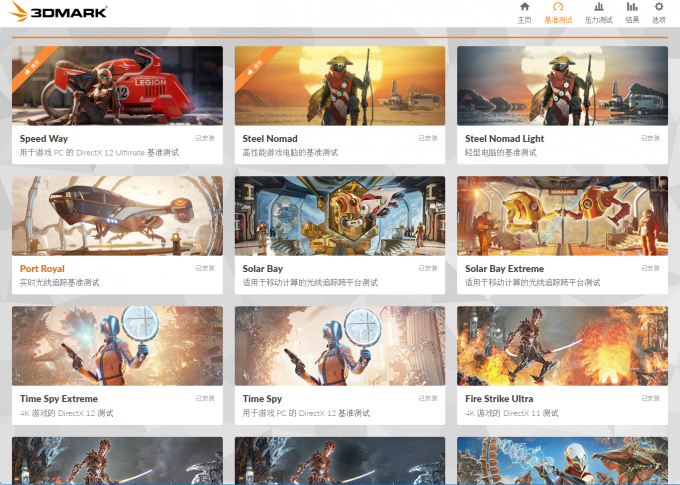The width and height of the screenshot is (680, 485).
Task: Open the Solar Bay Extreme thumbnail
Action: [x=562, y=216]
